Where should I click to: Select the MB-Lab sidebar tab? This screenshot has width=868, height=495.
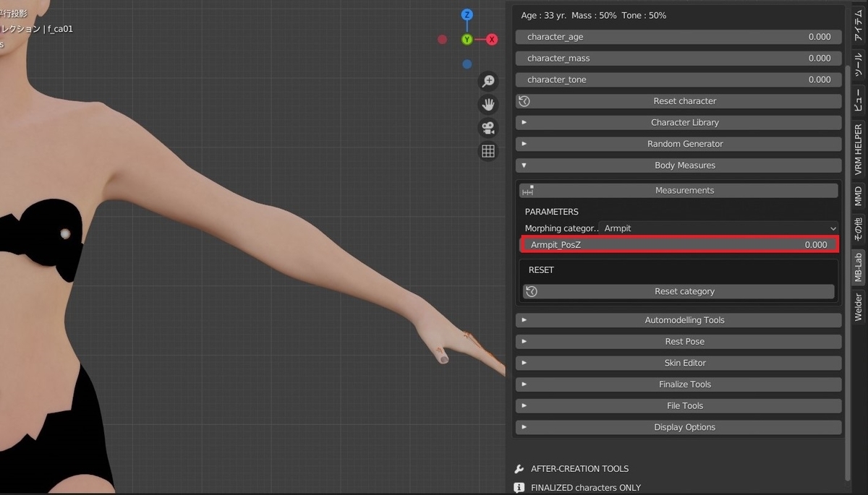click(858, 267)
